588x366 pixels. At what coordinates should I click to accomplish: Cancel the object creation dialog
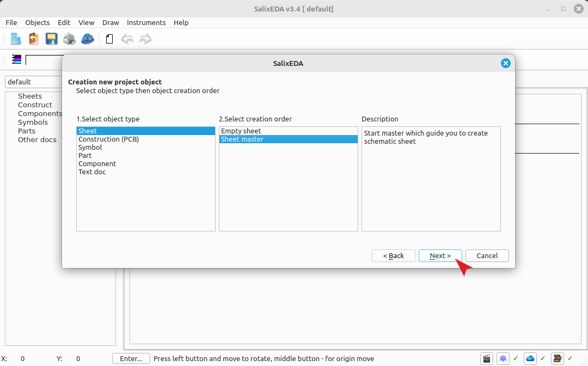click(x=487, y=256)
